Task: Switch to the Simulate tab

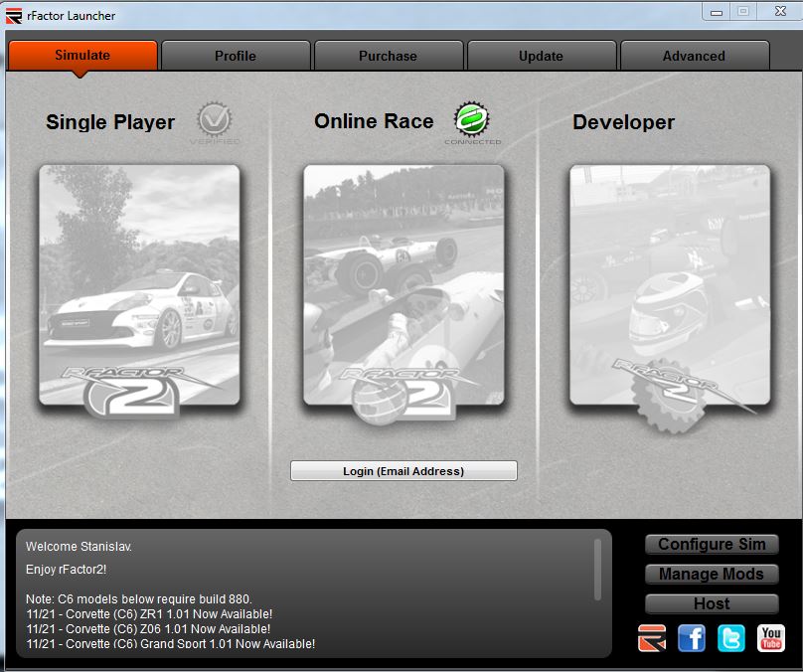Action: coord(82,56)
